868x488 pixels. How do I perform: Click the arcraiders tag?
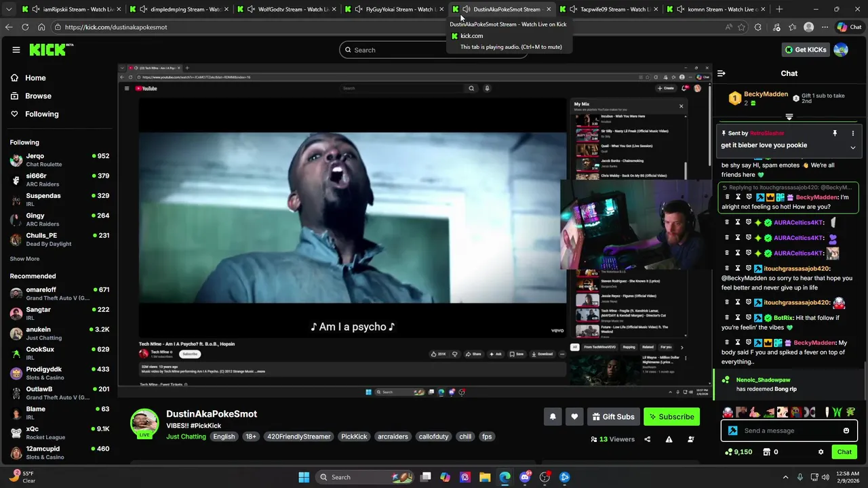[x=393, y=436]
